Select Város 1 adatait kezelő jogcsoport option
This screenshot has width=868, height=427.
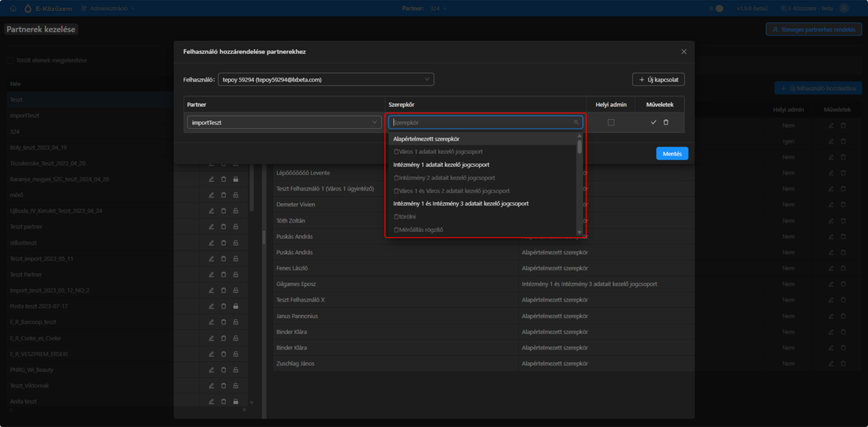(482, 152)
